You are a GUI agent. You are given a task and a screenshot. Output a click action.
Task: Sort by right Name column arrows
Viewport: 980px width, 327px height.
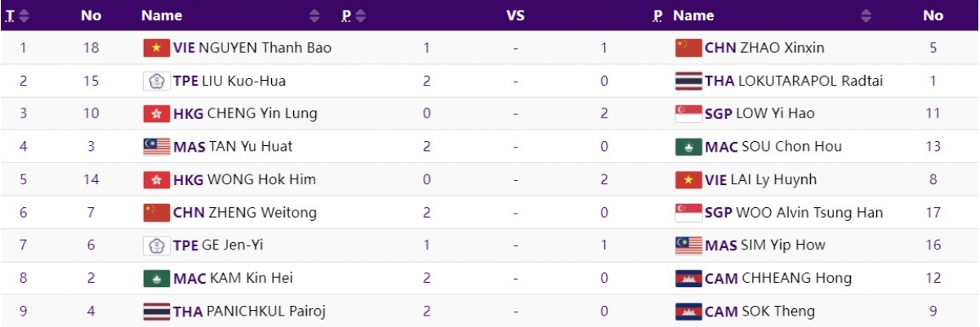(x=866, y=15)
